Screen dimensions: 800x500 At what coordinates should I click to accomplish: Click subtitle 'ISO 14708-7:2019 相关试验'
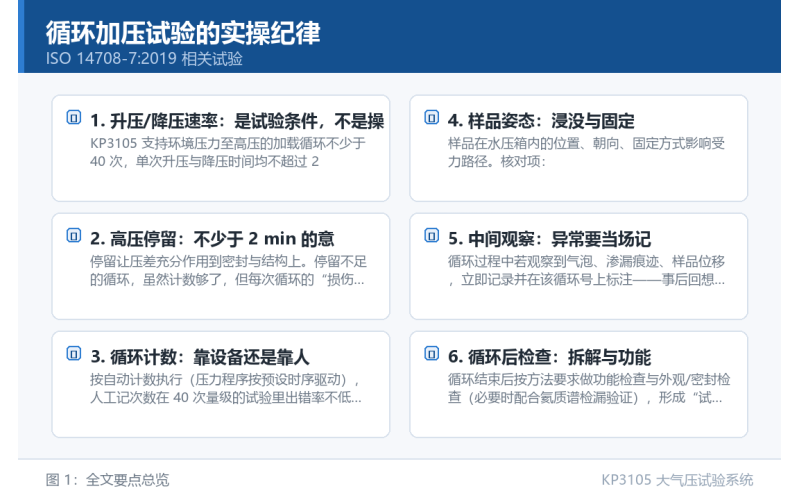coord(144,59)
